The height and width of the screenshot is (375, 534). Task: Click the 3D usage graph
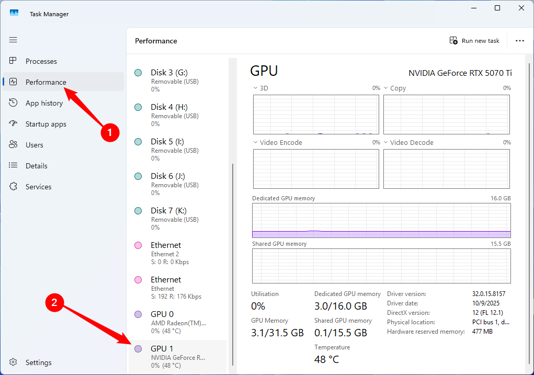pos(316,114)
